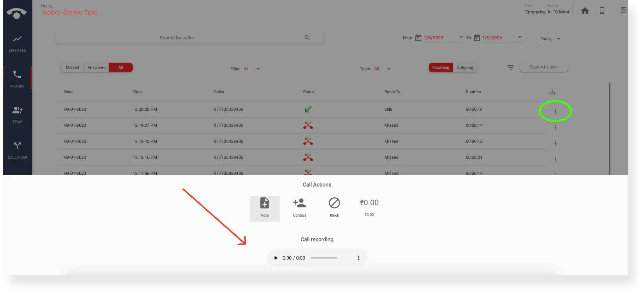This screenshot has width=644, height=294.
Task: Switch to Missed calls filter tab
Action: pyautogui.click(x=72, y=67)
